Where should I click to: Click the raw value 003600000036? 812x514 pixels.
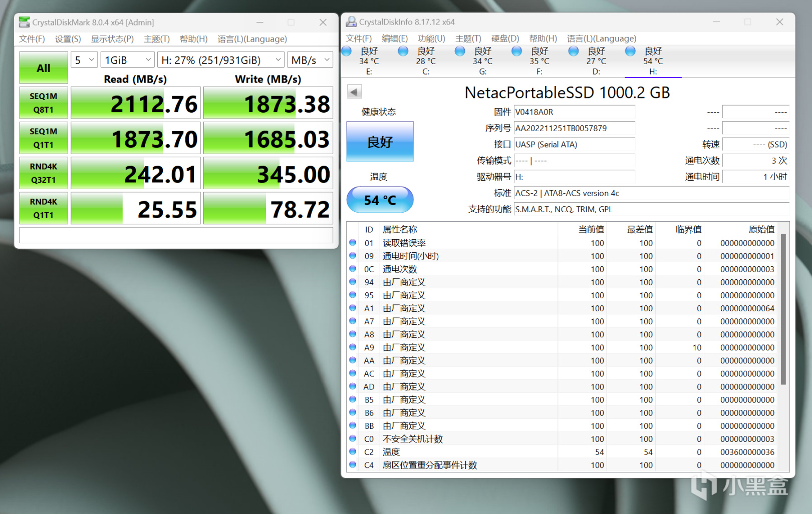pyautogui.click(x=747, y=452)
